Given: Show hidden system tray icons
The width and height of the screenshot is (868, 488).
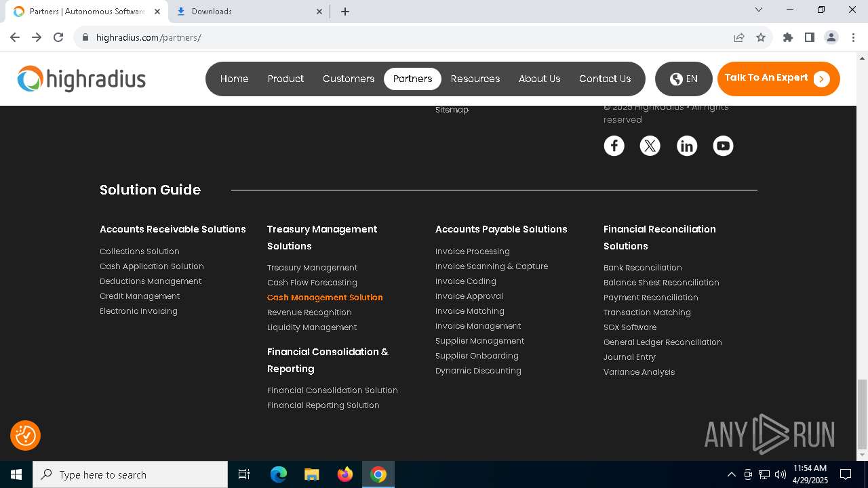Looking at the screenshot, I should 731,474.
